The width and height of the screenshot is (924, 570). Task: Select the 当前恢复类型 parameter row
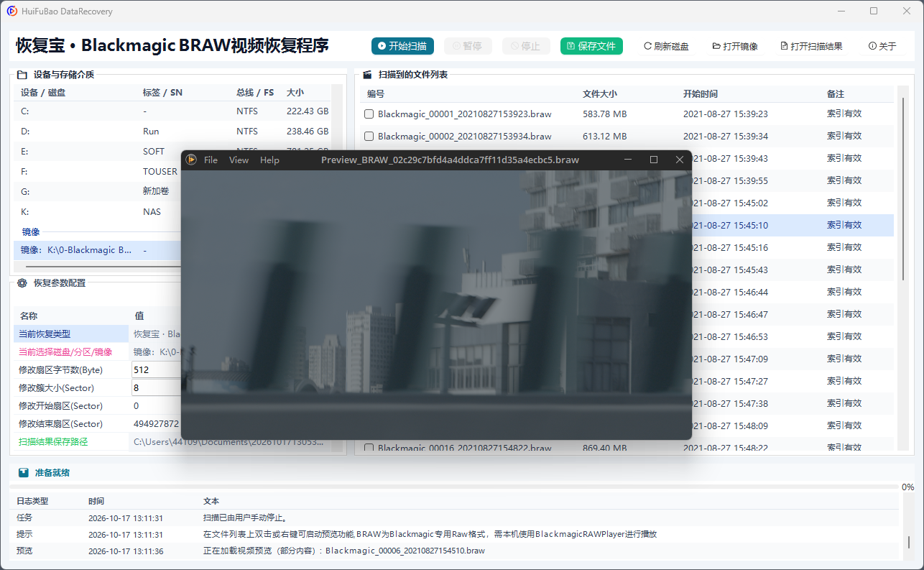pyautogui.click(x=98, y=334)
